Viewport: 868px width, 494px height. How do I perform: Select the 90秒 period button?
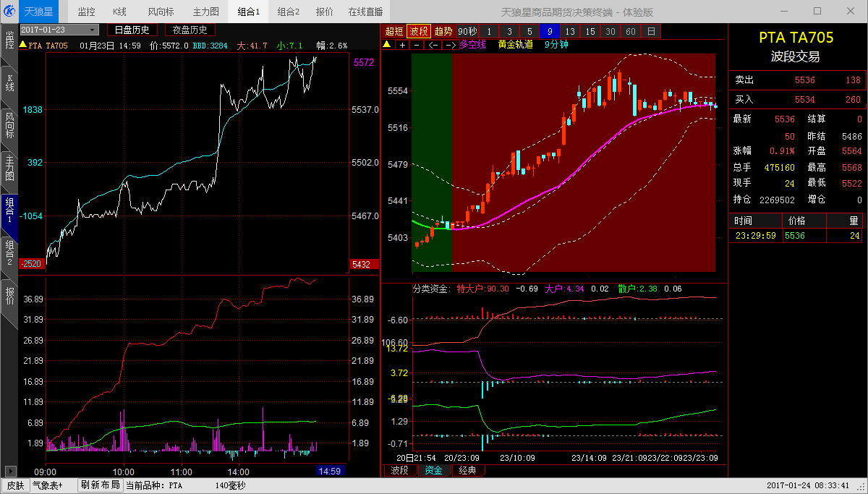(467, 31)
